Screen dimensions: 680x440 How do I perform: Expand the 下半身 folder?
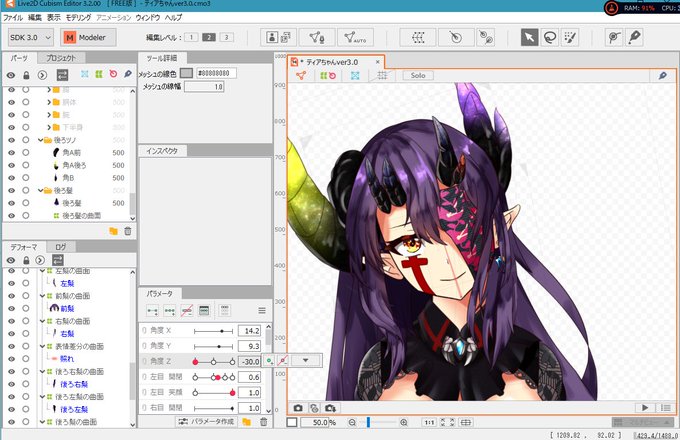coord(49,127)
